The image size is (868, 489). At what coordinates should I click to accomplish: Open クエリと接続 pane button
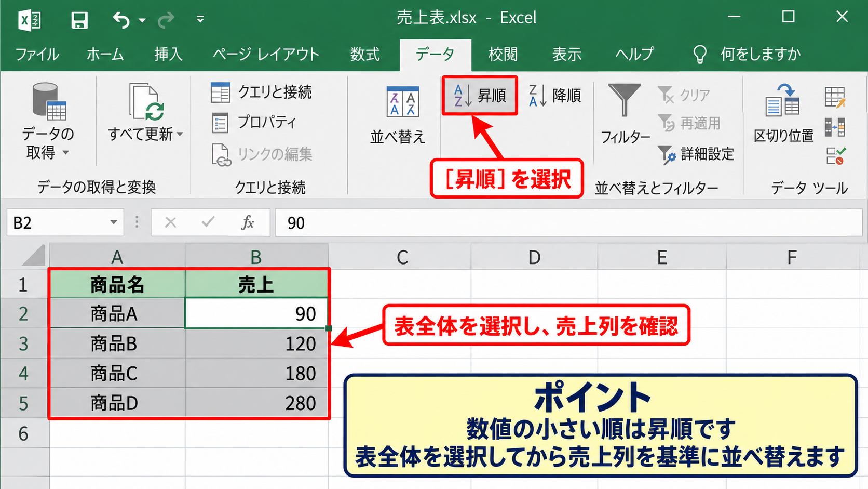pyautogui.click(x=261, y=92)
